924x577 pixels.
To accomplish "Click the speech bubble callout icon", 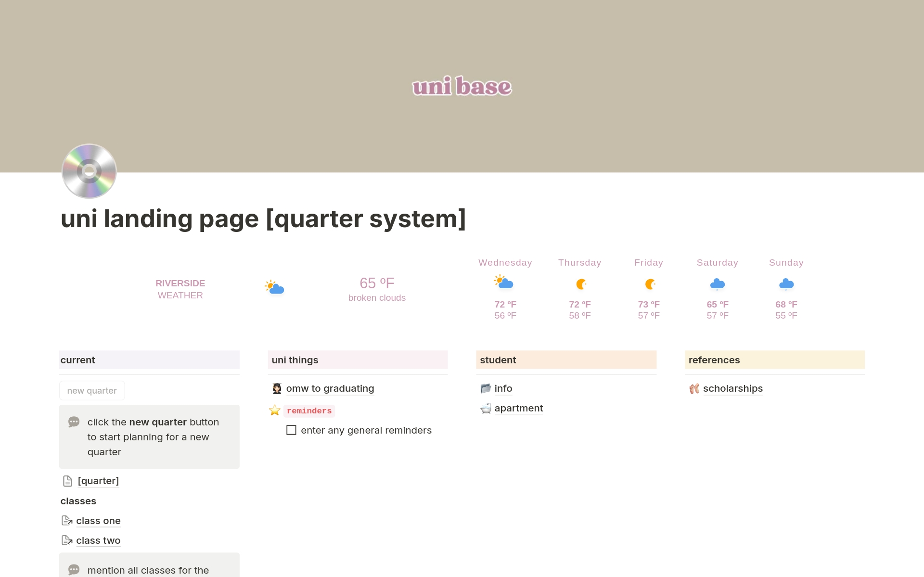I will [x=74, y=422].
